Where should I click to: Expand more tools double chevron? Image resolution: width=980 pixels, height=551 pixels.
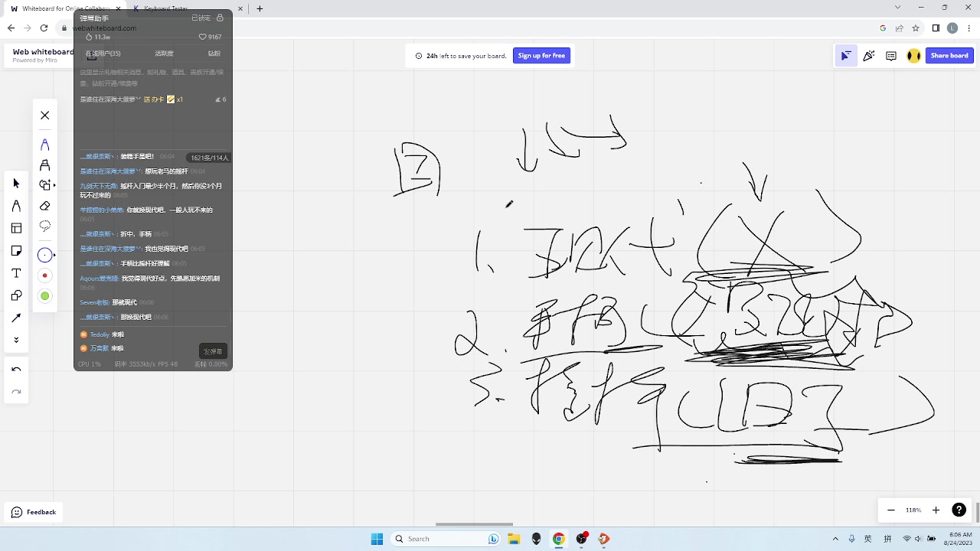[16, 340]
